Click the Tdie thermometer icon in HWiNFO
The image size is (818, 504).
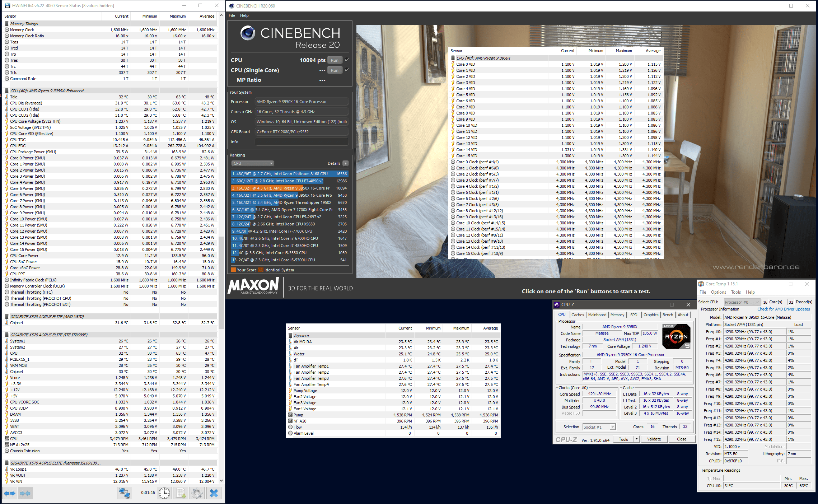click(x=7, y=97)
